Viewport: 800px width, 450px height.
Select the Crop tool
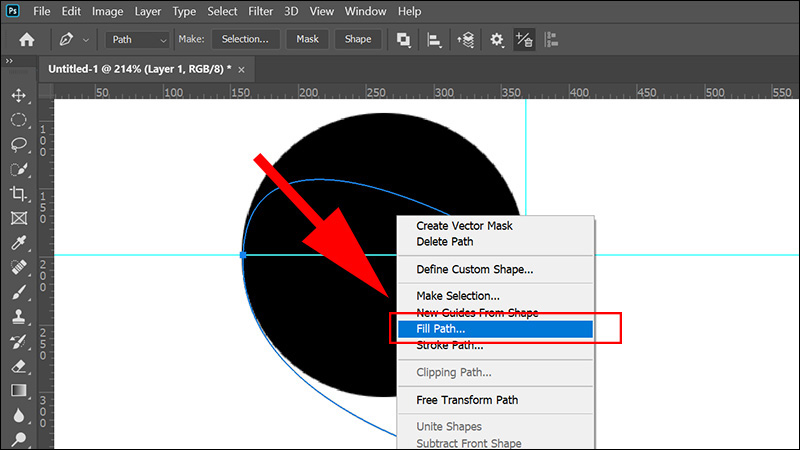[x=19, y=194]
